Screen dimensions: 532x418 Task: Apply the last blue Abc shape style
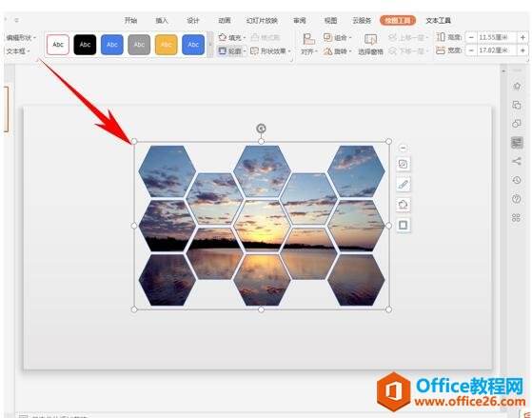click(x=193, y=45)
